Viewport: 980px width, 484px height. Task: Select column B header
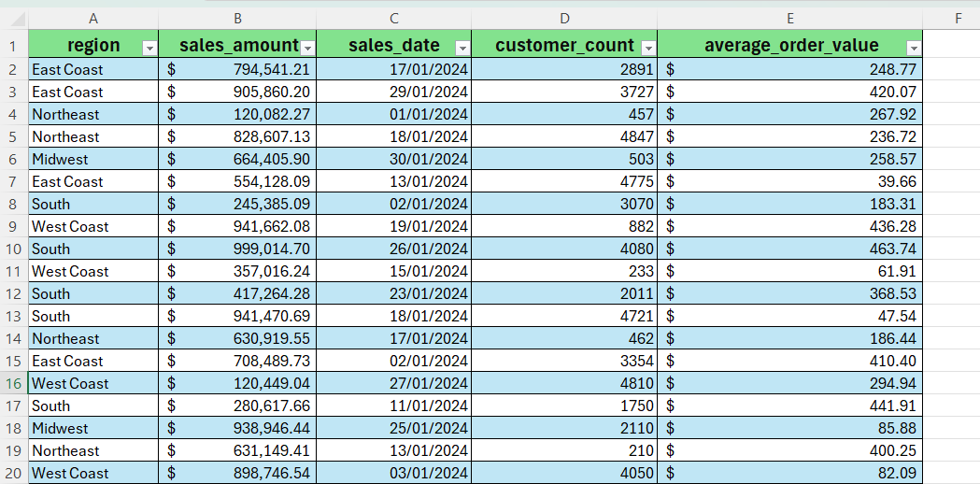(x=237, y=18)
